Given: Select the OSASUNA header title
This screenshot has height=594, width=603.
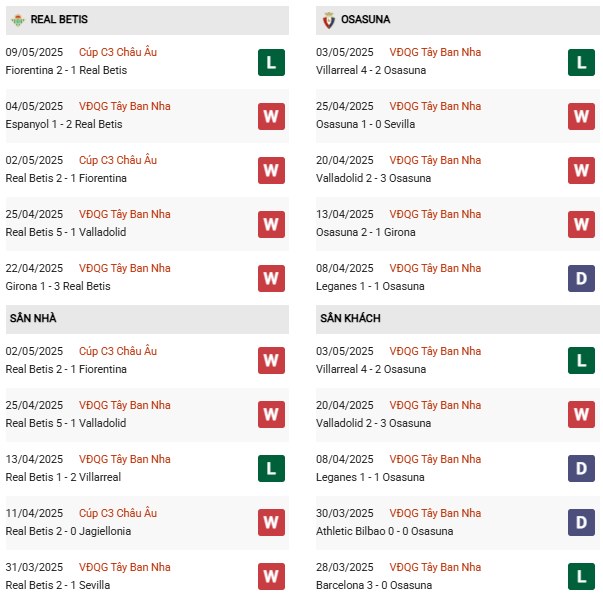Looking at the screenshot, I should click(366, 19).
